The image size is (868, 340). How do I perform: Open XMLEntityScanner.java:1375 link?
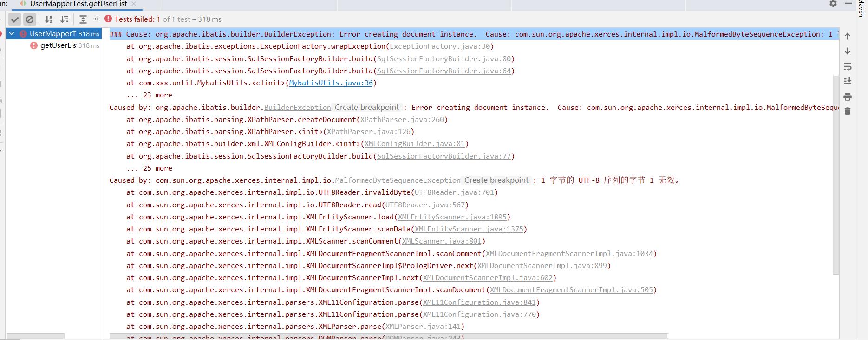click(469, 229)
